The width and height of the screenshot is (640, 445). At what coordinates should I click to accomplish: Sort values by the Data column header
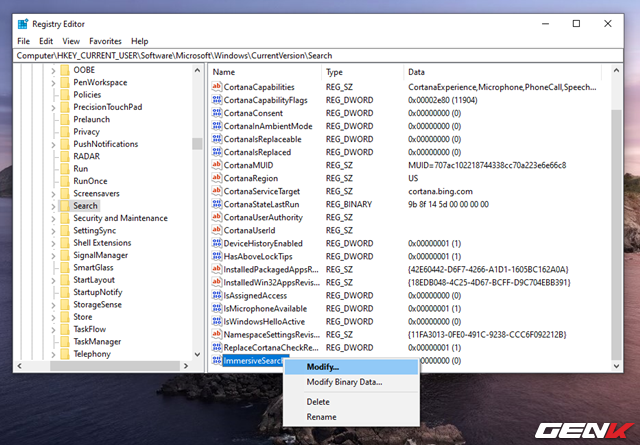click(x=503, y=72)
